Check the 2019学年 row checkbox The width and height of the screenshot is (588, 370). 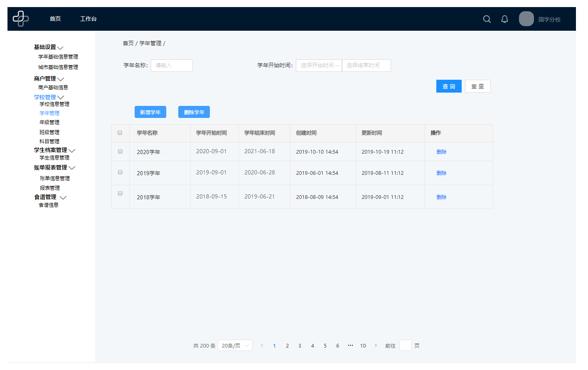120,172
